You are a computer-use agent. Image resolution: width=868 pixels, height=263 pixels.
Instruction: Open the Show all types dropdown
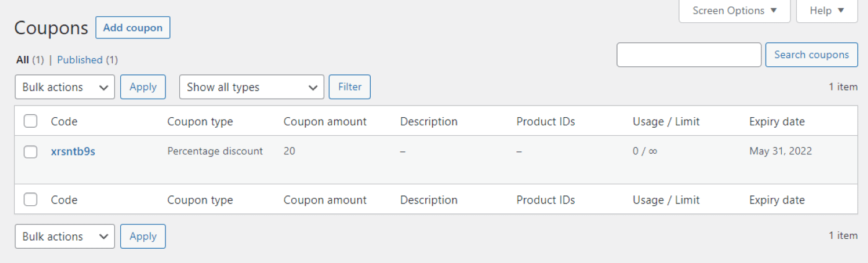coord(252,87)
